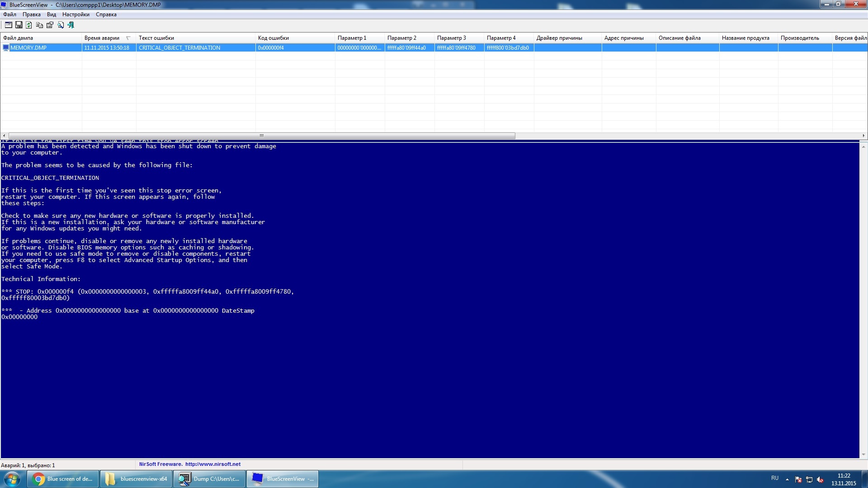Click the Производитель column header
The height and width of the screenshot is (488, 868).
(x=805, y=38)
